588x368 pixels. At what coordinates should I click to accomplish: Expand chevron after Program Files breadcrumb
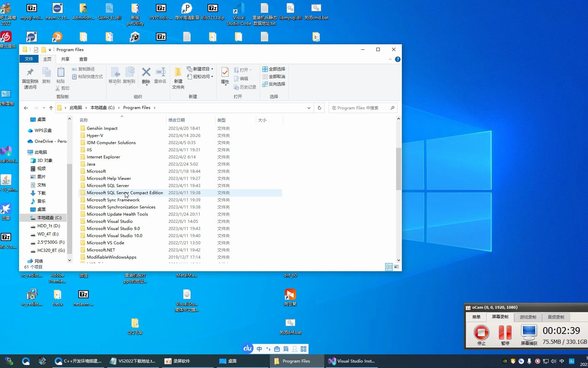(x=154, y=108)
